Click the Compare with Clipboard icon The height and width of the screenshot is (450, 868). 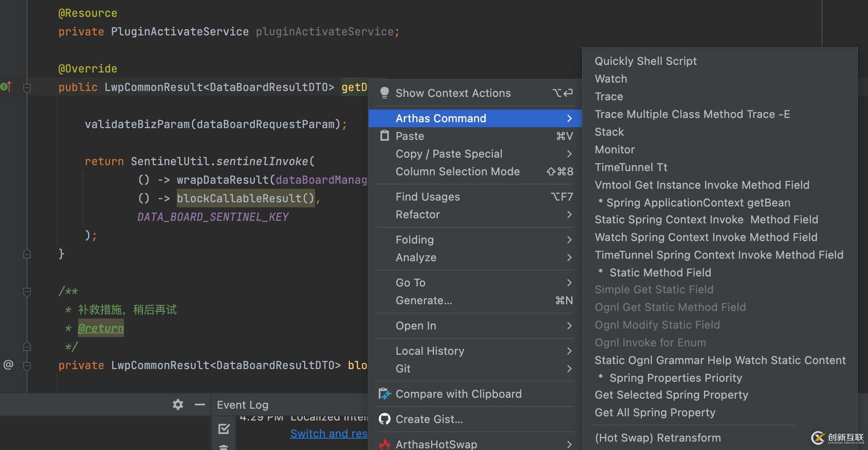click(385, 394)
